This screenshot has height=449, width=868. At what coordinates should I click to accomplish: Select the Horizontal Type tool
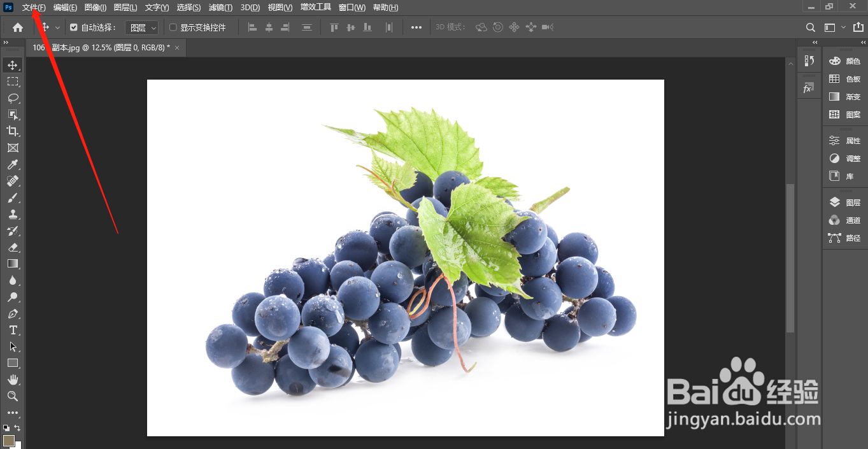pyautogui.click(x=13, y=330)
